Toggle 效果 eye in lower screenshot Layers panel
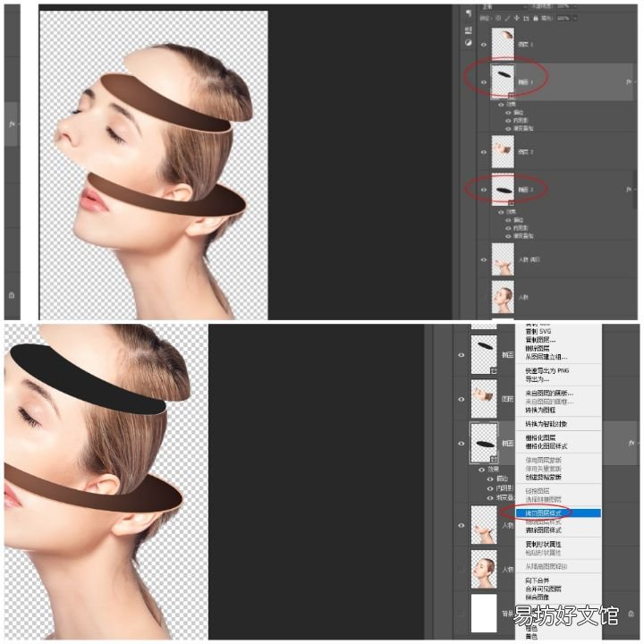Image resolution: width=644 pixels, height=644 pixels. pyautogui.click(x=482, y=470)
